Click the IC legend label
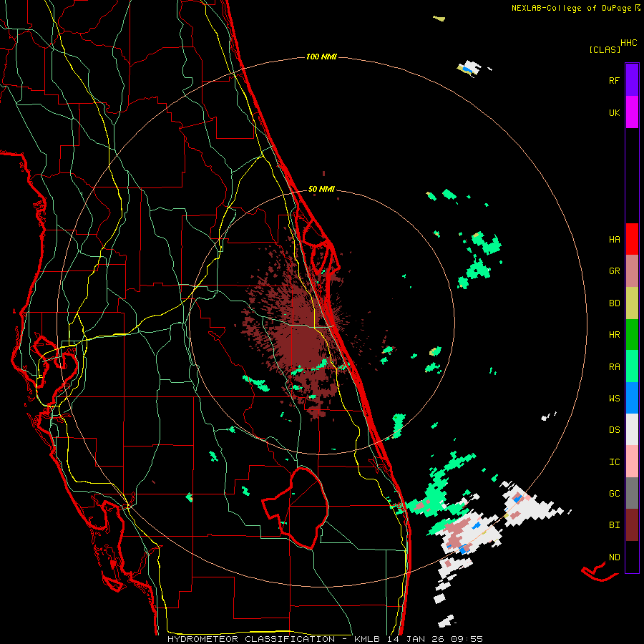Viewport: 644px width, 644px height. click(x=614, y=462)
